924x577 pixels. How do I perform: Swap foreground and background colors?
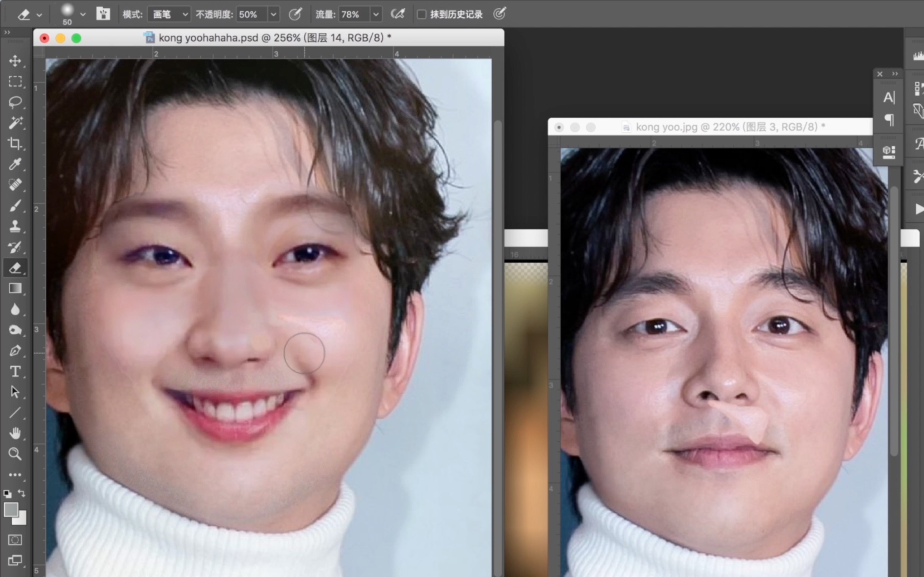(21, 493)
